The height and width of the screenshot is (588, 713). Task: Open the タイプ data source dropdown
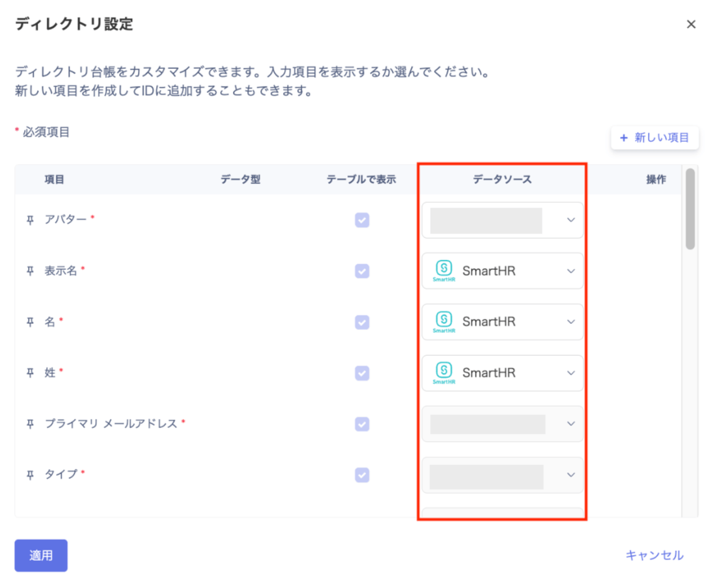coord(502,475)
